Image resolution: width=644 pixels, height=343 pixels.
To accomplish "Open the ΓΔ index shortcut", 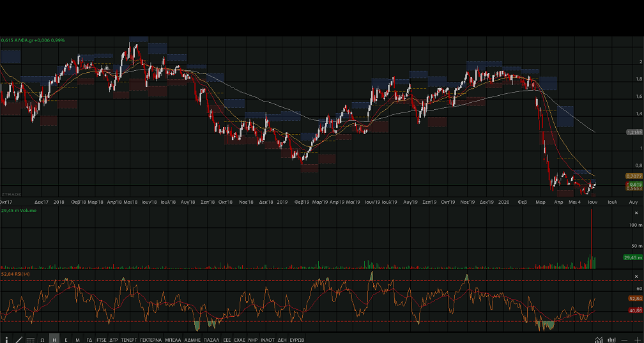I will (x=89, y=339).
